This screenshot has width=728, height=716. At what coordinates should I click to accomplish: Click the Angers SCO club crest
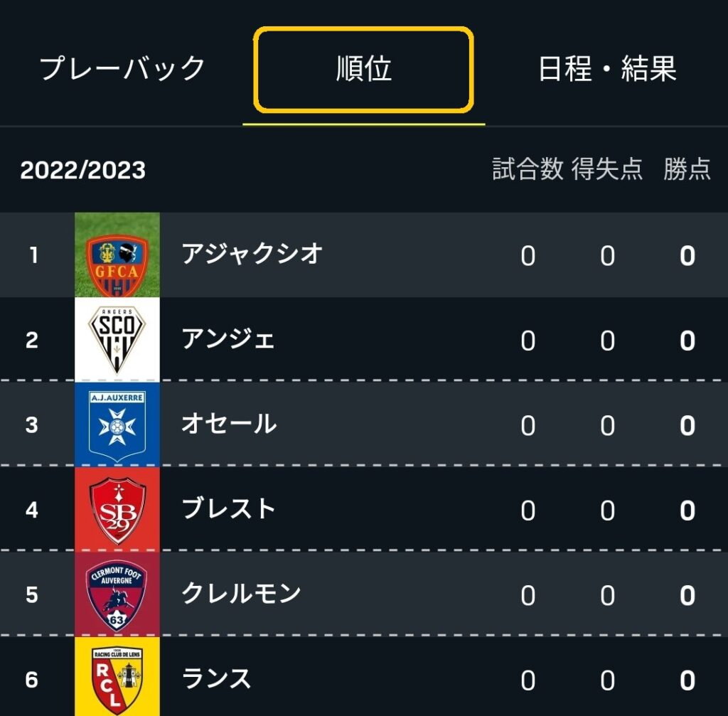pos(117,340)
